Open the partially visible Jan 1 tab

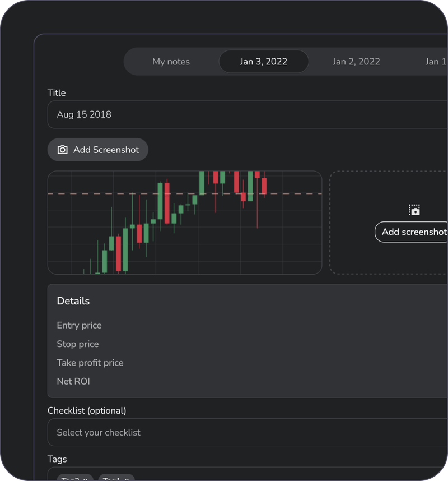[436, 62]
